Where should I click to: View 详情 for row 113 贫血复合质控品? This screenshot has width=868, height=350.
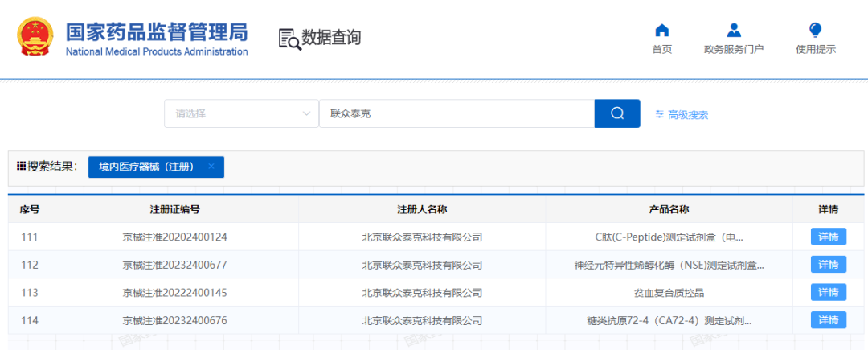(x=828, y=292)
